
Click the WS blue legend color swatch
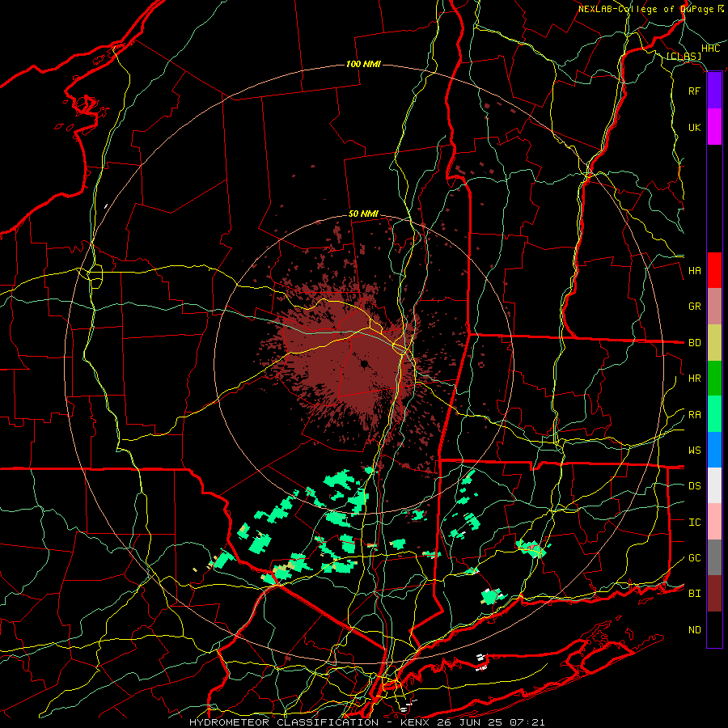point(714,450)
